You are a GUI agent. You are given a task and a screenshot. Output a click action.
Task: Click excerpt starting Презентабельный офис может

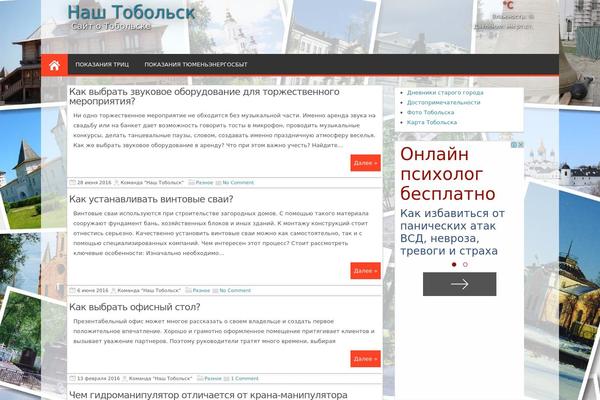coord(224,331)
